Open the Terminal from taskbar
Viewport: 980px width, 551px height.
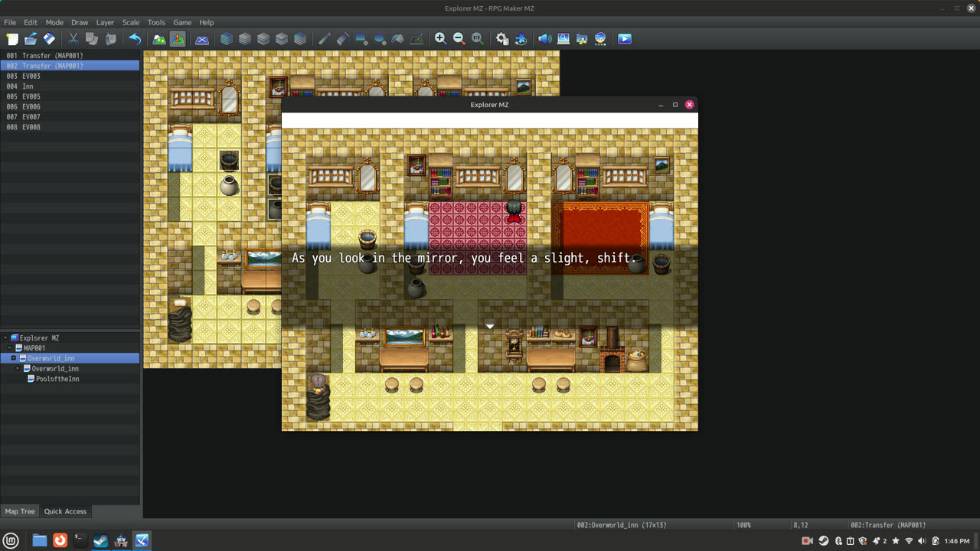80,540
